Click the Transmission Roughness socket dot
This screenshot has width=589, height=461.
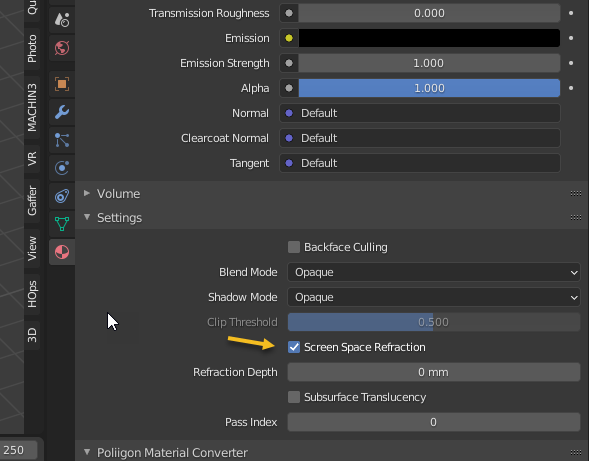click(289, 13)
